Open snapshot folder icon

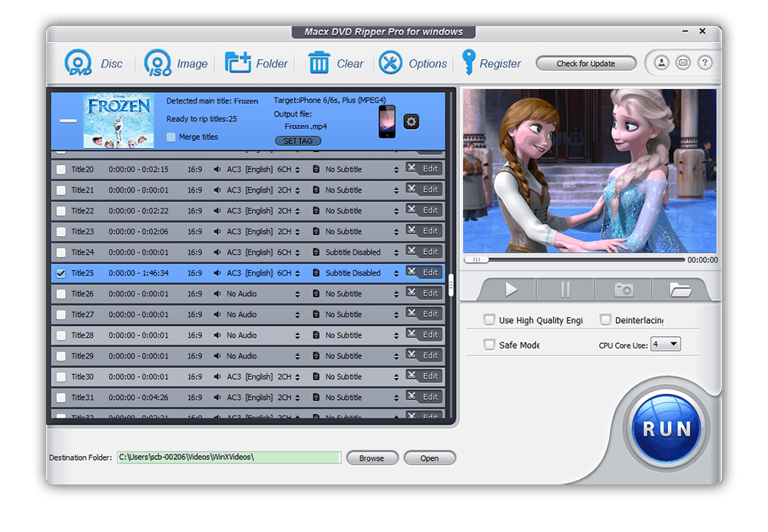click(680, 289)
